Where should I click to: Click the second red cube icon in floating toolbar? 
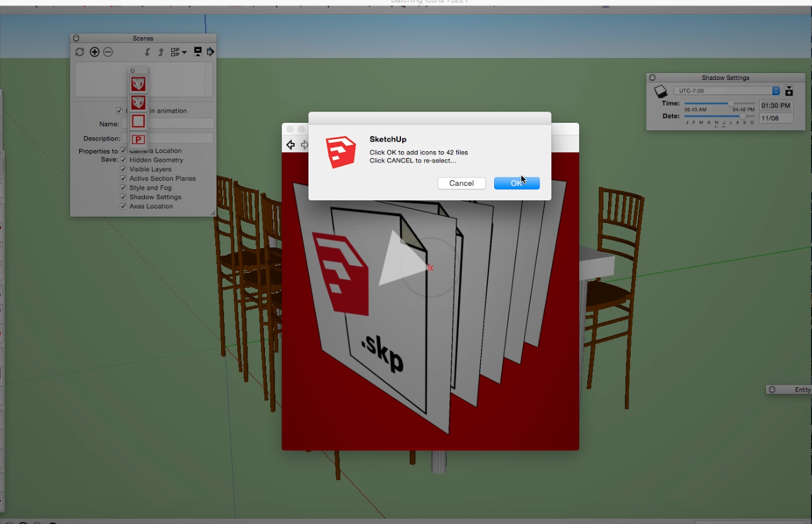138,102
